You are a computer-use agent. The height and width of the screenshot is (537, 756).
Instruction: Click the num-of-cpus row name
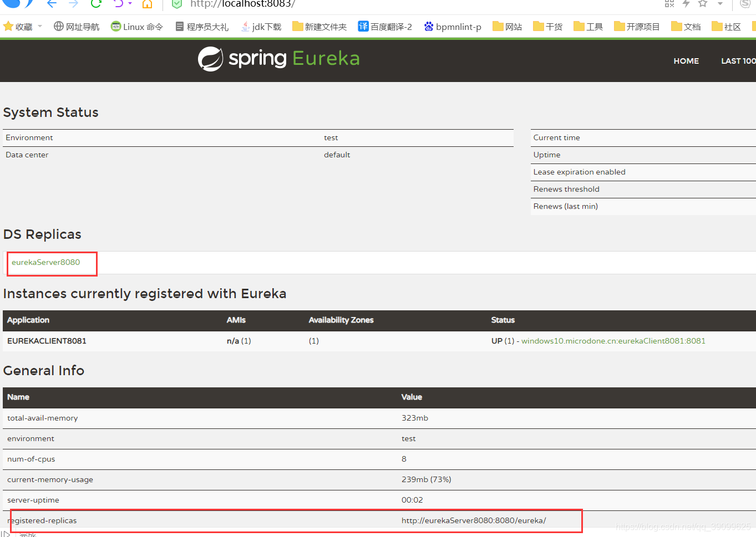pyautogui.click(x=31, y=459)
